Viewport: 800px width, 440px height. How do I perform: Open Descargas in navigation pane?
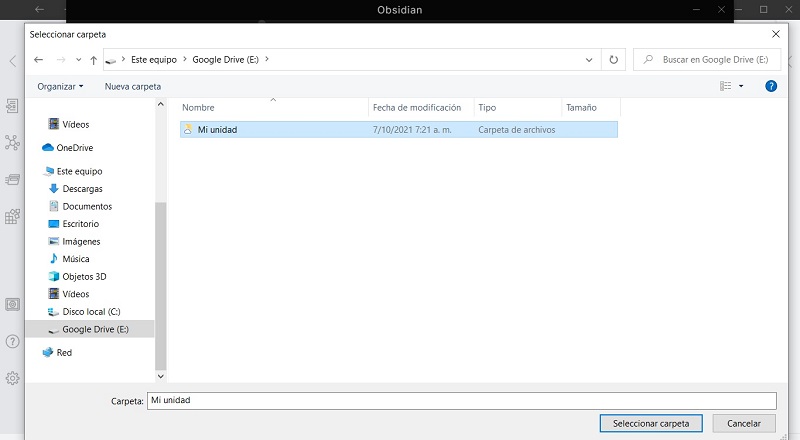coord(82,189)
